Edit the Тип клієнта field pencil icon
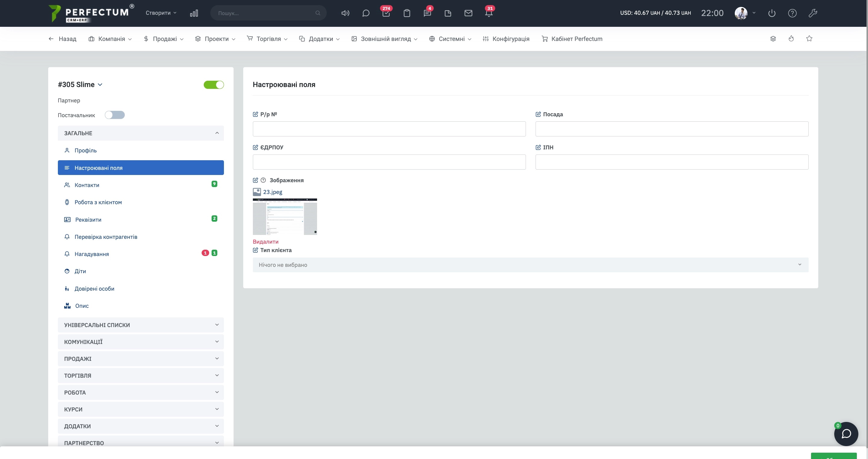868x459 pixels. (255, 250)
